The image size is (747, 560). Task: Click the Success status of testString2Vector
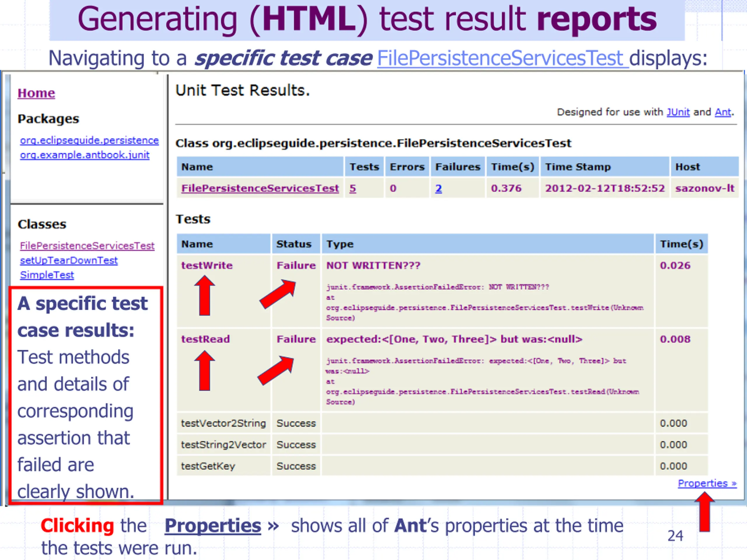click(296, 444)
